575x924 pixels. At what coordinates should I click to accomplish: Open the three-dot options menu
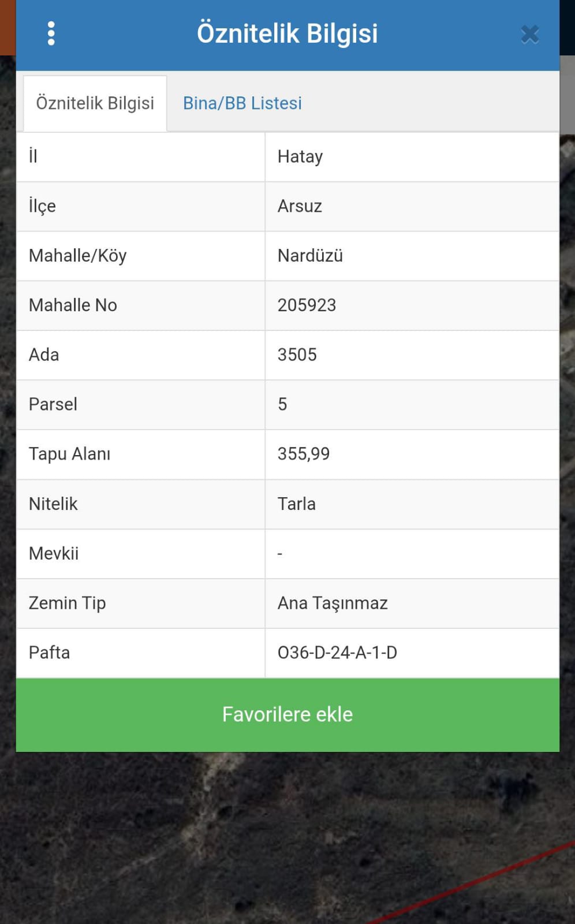click(51, 33)
